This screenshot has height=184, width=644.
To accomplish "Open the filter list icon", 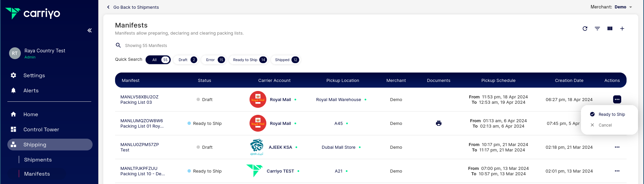I will point(597,29).
